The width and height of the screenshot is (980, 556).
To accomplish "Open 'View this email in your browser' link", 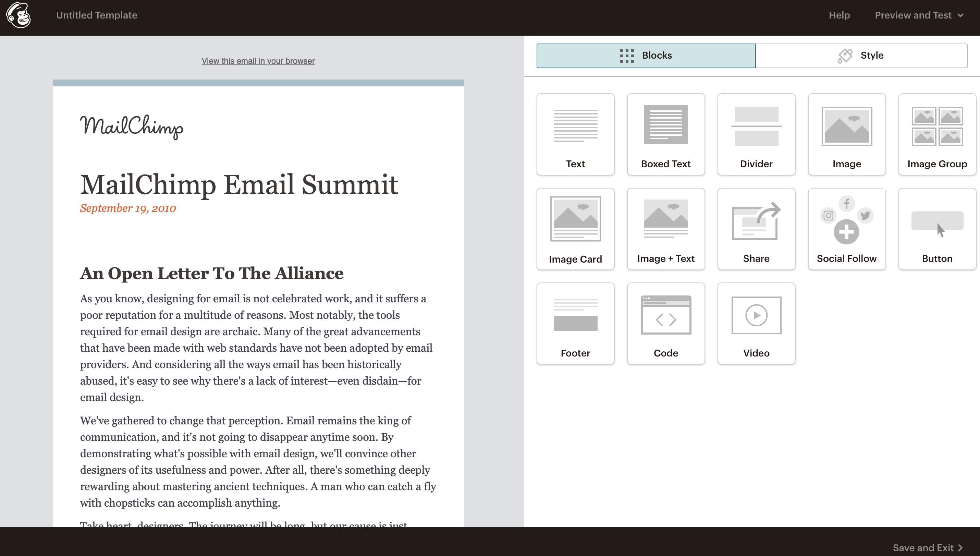I will pyautogui.click(x=258, y=61).
